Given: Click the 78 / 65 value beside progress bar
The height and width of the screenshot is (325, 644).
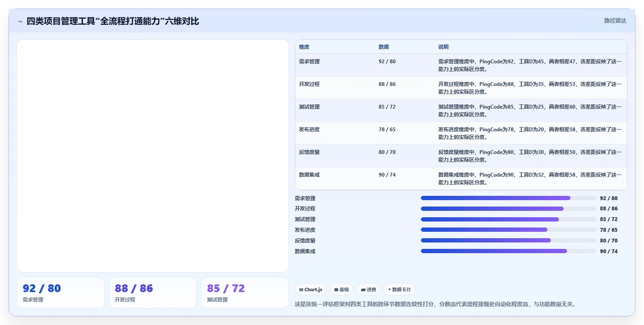Looking at the screenshot, I should pyautogui.click(x=609, y=230).
